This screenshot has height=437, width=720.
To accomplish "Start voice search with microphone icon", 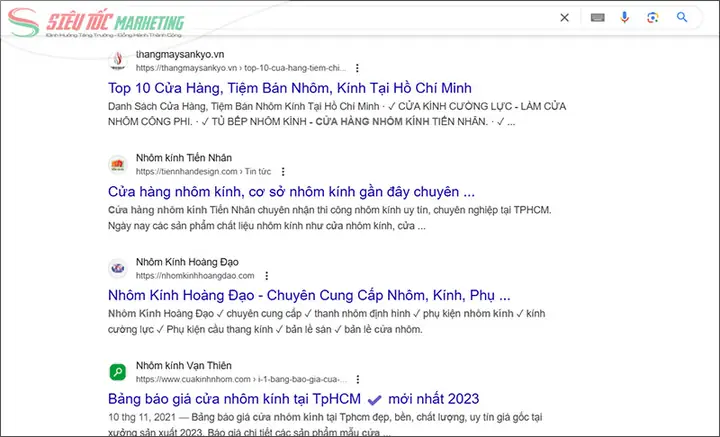I will point(624,17).
